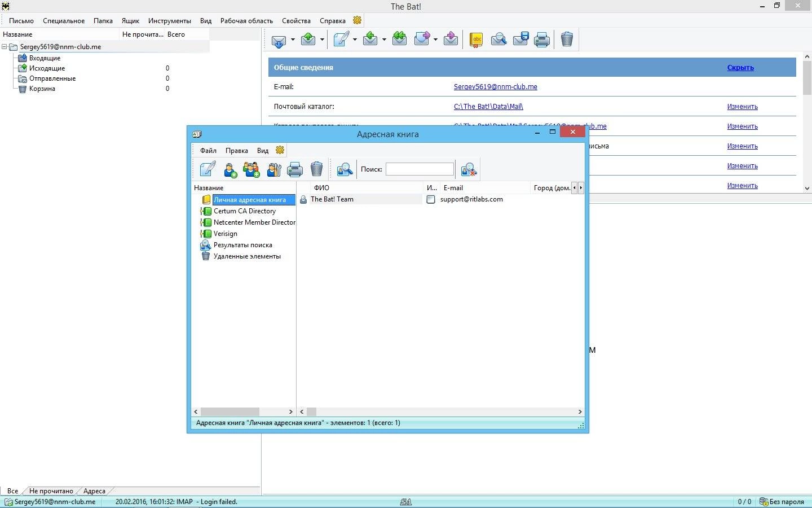Select the Корзина folder
Screen dimensions: 812x508
[x=42, y=89]
